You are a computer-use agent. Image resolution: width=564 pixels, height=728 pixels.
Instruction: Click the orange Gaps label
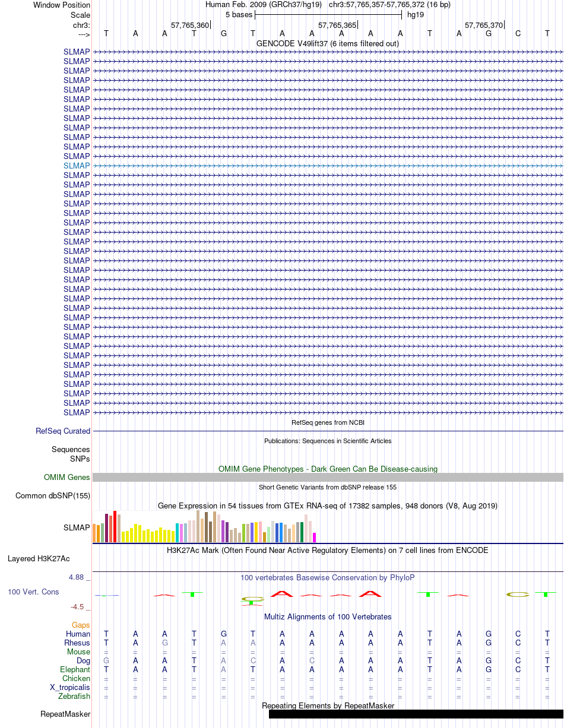click(81, 625)
